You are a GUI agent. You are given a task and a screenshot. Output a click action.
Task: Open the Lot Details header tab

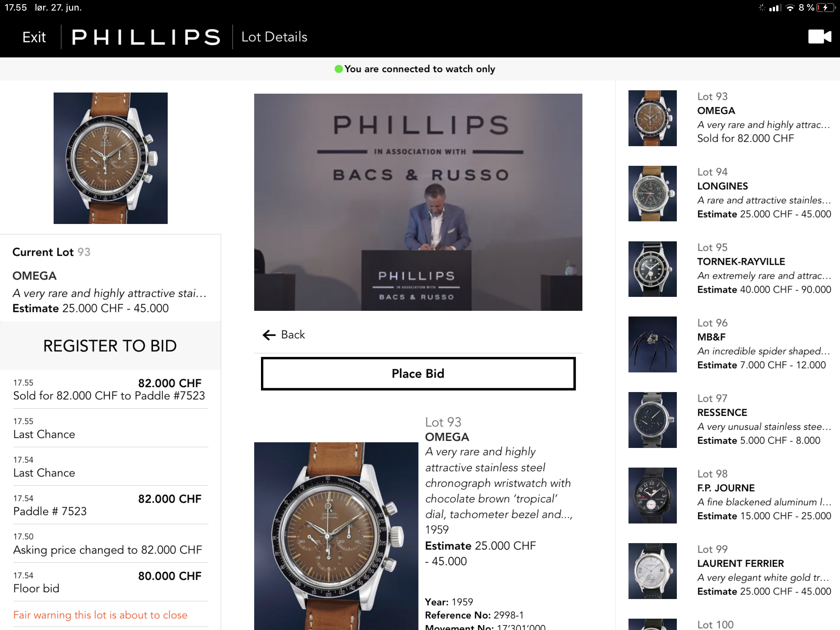tap(274, 37)
